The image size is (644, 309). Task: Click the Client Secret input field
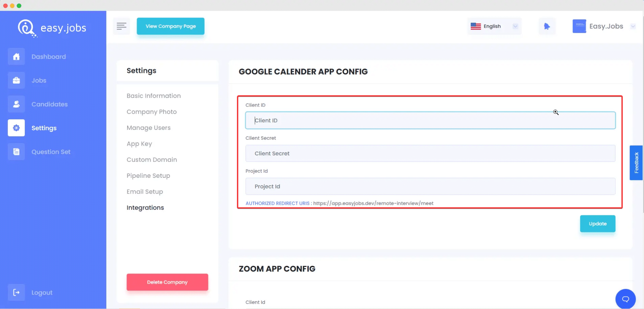coord(430,153)
